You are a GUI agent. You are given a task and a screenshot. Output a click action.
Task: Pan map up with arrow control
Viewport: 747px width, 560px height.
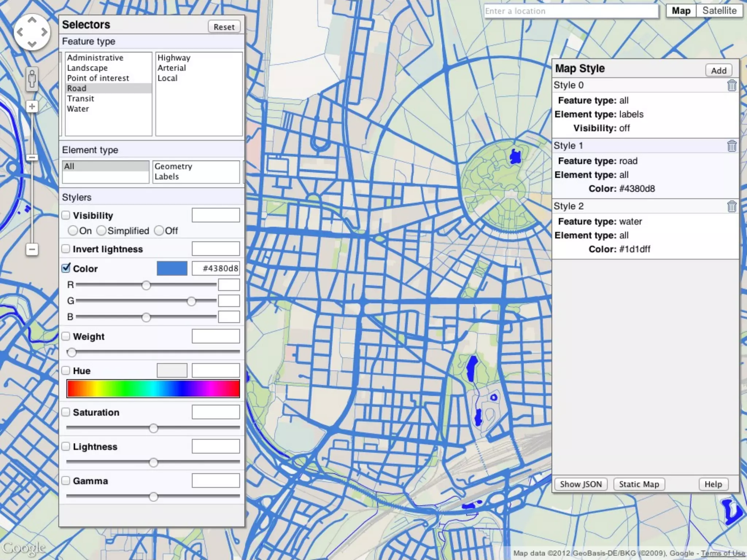(32, 20)
